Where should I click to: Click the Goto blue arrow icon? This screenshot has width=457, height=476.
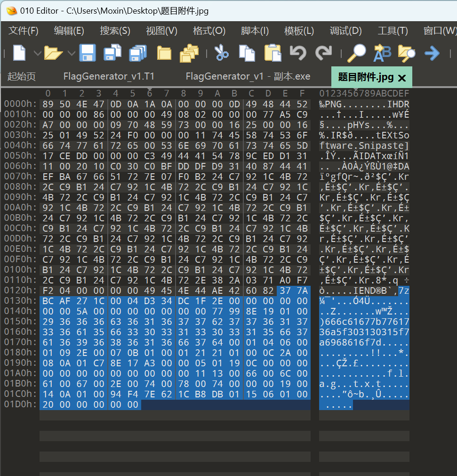tap(432, 53)
